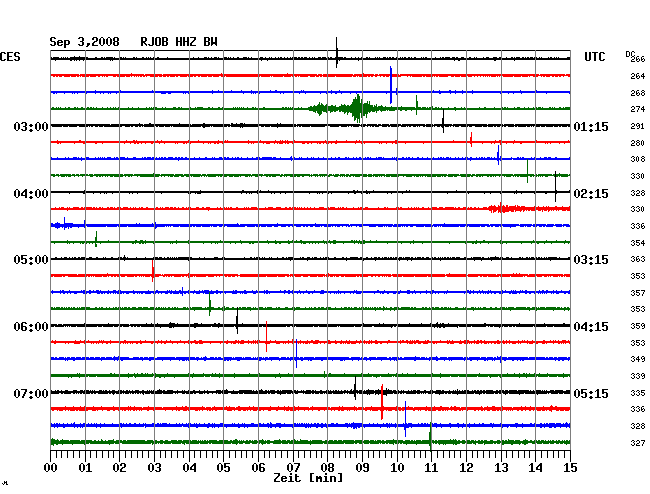650x494 pixels.
Task: Click the DC offset value "363"
Action: 638,259
